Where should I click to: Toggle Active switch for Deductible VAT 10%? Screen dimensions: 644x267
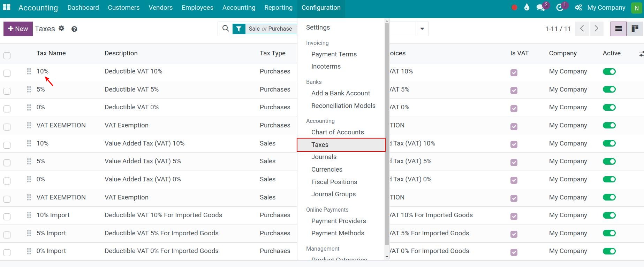point(609,71)
